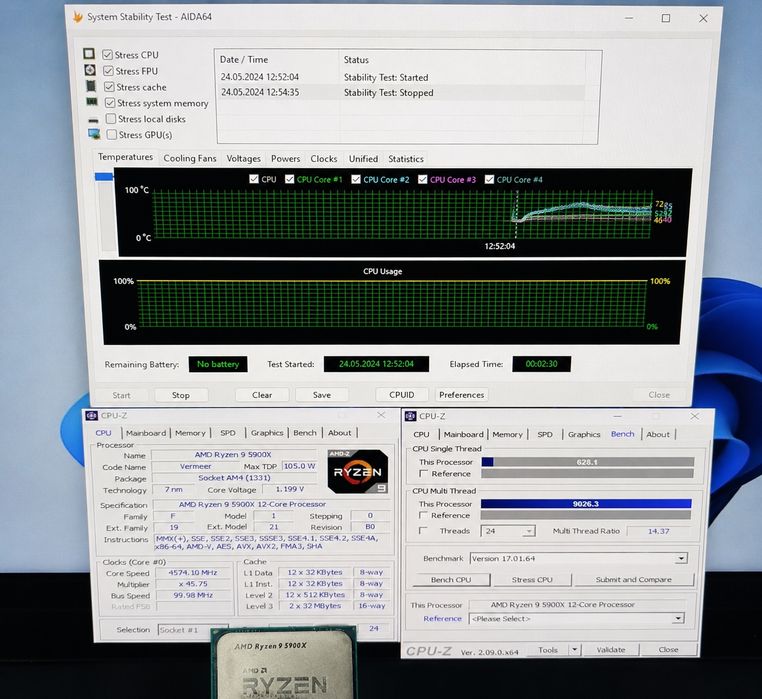Viewport: 762px width, 699px height.
Task: Click the Clear button
Action: click(262, 395)
